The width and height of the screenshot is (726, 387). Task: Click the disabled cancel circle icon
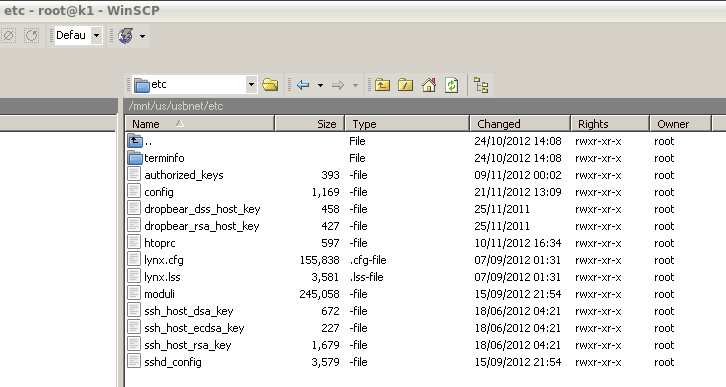click(8, 35)
